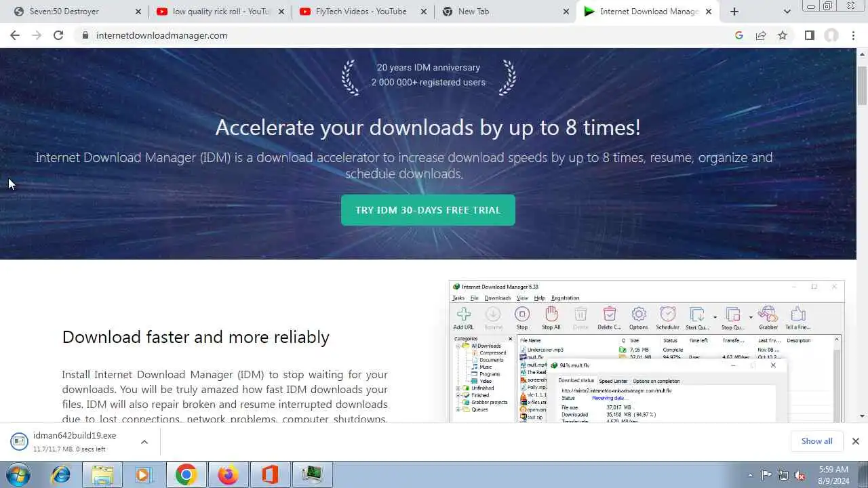Switch to the low quality rick roll tab
The height and width of the screenshot is (488, 868).
point(220,12)
